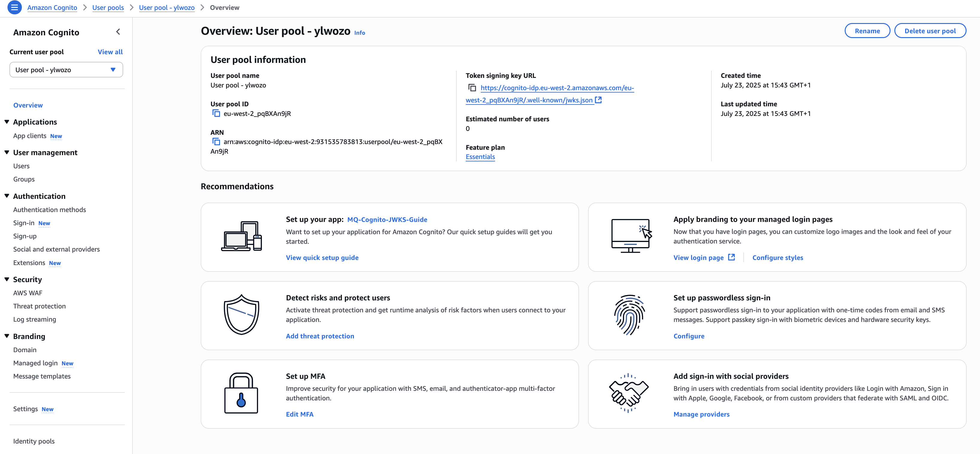Open Social and external providers

pos(56,249)
